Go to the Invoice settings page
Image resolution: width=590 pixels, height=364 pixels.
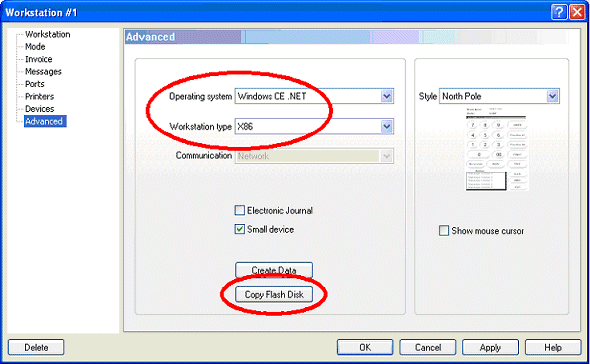38,59
